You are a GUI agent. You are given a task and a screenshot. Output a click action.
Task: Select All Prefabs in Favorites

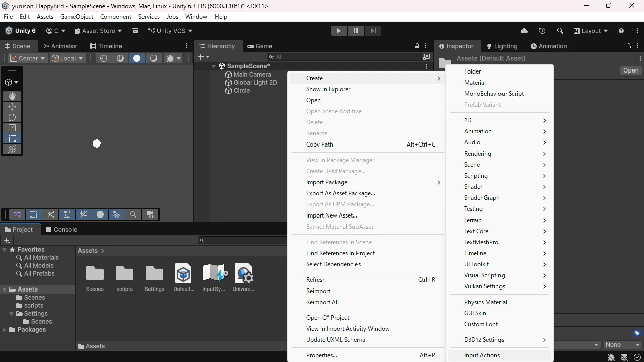(x=39, y=274)
